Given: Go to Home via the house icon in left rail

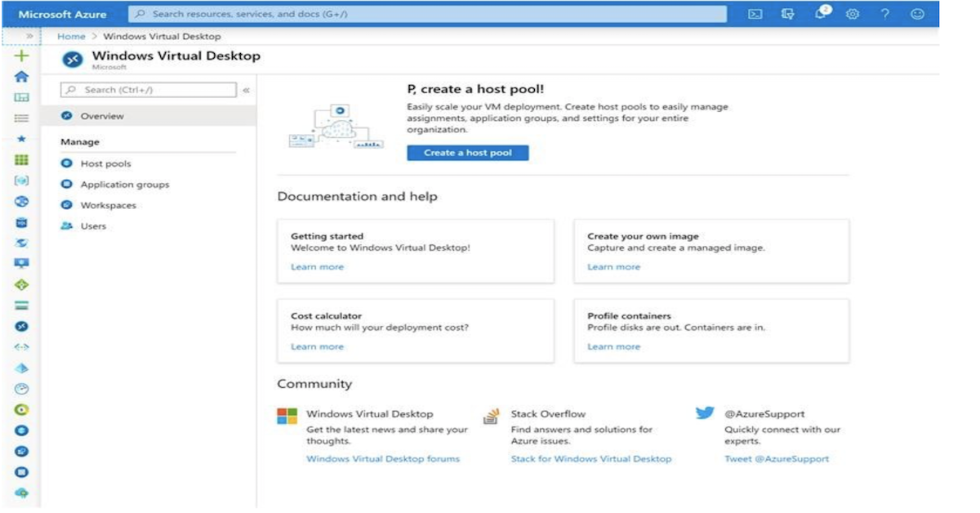Looking at the screenshot, I should click(x=22, y=77).
